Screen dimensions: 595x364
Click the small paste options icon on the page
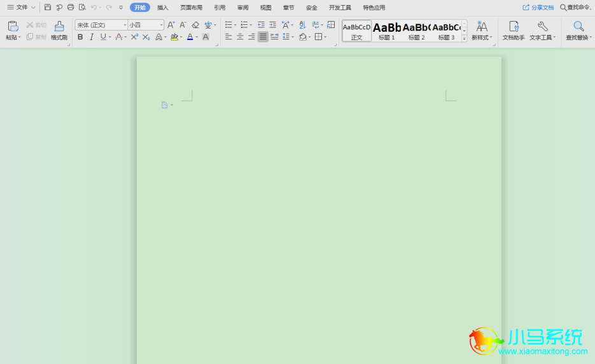tap(164, 105)
